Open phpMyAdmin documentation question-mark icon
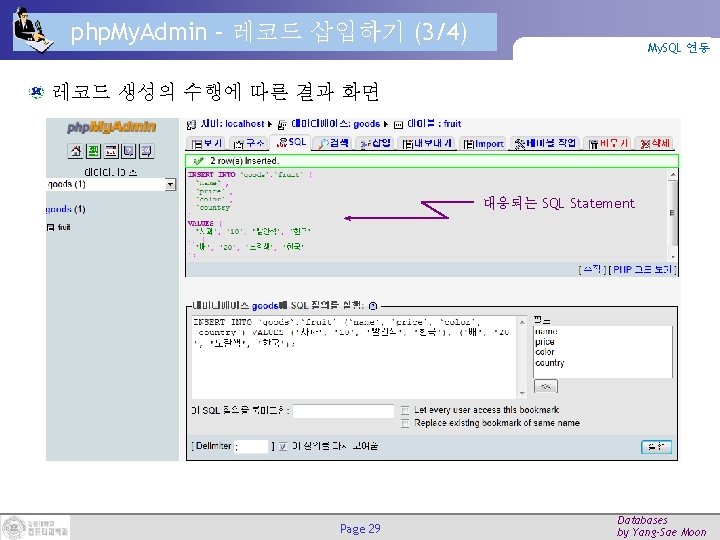Image resolution: width=720 pixels, height=540 pixels. (x=129, y=151)
